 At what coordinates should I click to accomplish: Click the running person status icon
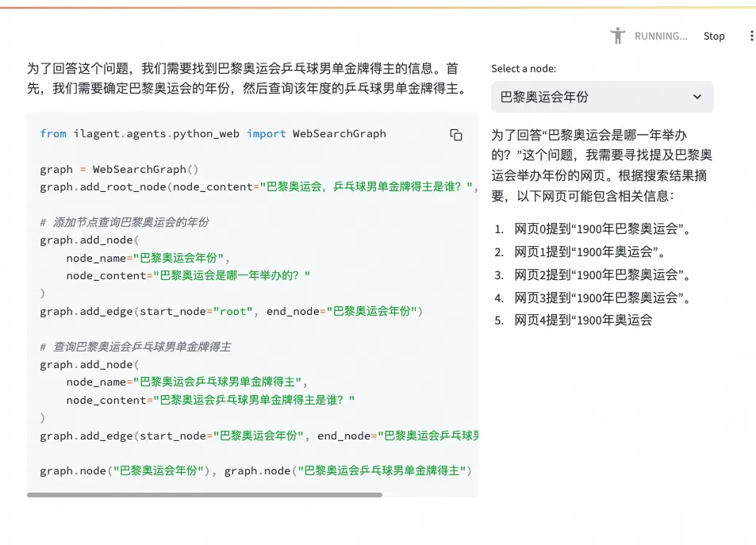616,36
